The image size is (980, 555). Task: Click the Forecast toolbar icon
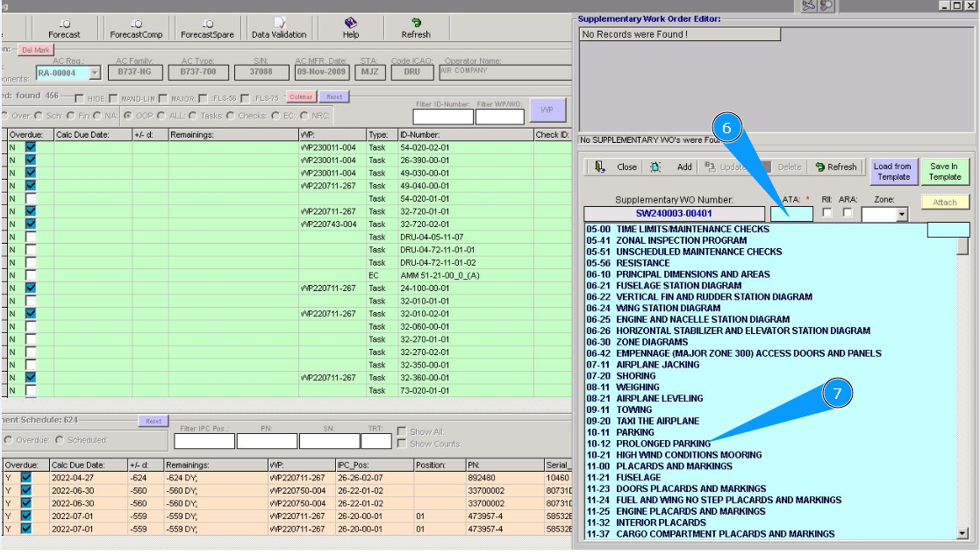click(x=64, y=24)
